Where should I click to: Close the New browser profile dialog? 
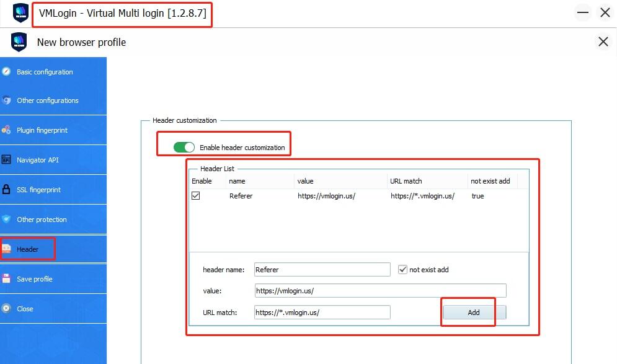tap(603, 42)
